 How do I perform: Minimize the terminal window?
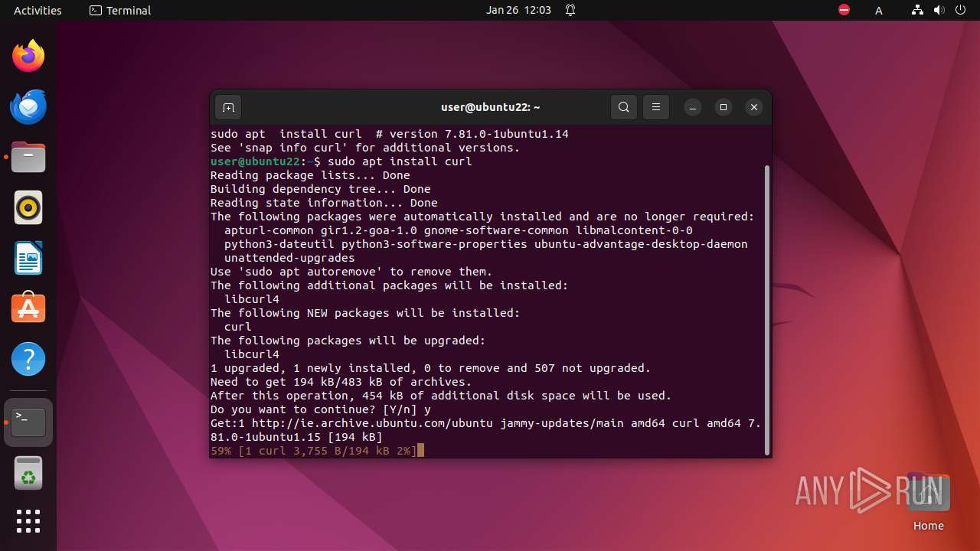pyautogui.click(x=693, y=107)
